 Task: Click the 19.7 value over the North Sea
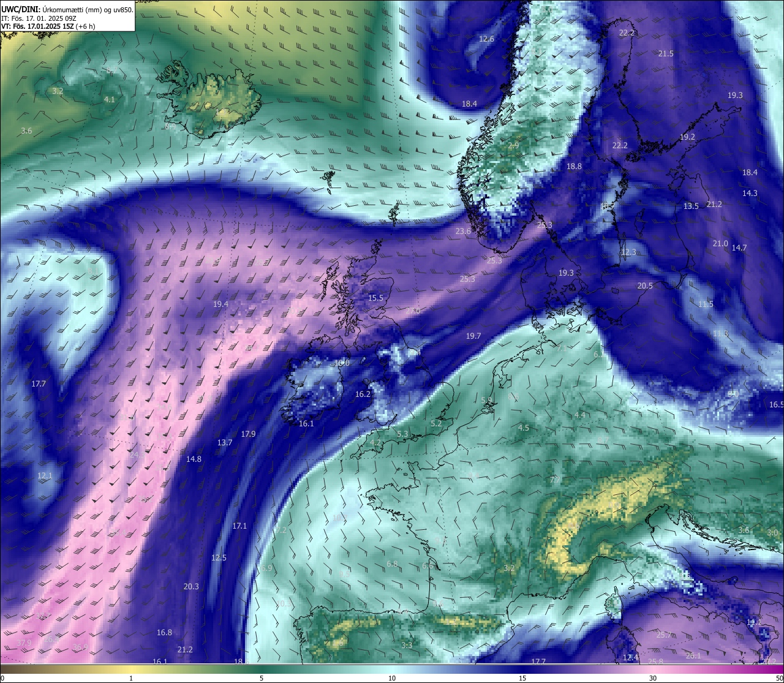[473, 336]
